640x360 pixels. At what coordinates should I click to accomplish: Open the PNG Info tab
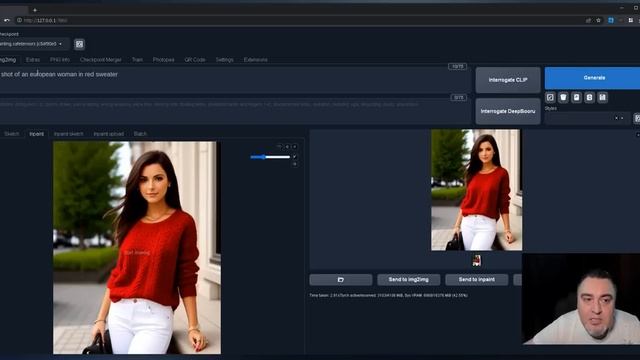(x=60, y=60)
